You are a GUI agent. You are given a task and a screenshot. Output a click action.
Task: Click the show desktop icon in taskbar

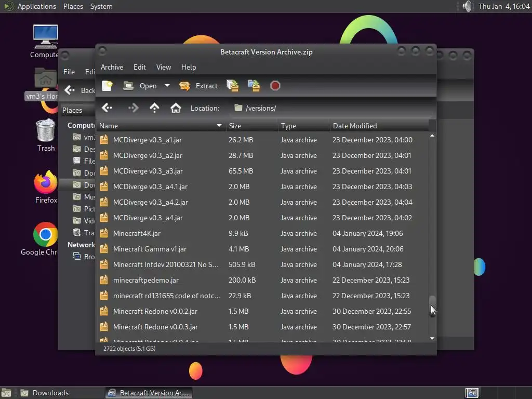pos(6,393)
